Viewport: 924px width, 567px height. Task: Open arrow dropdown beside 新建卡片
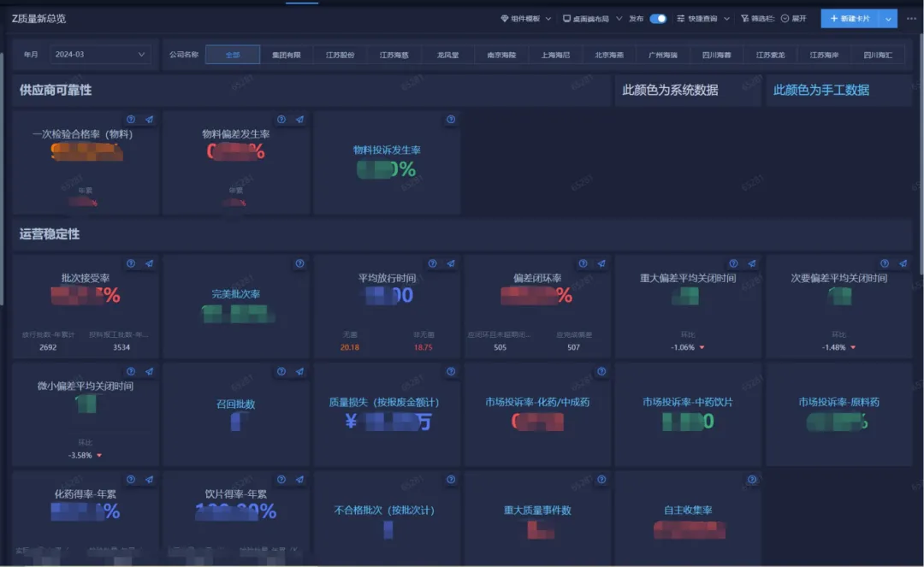coord(890,18)
